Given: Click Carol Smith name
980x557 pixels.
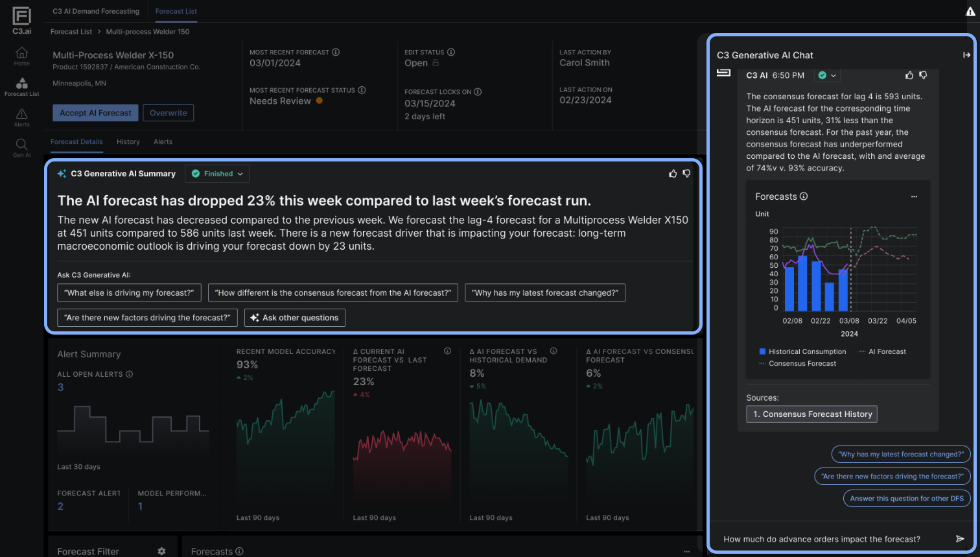Looking at the screenshot, I should 585,63.
